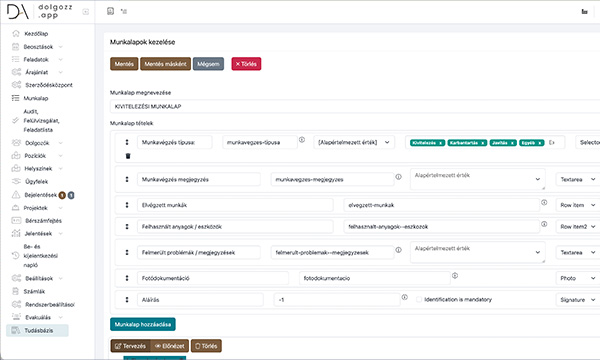Viewport: 600px width, 360px height.
Task: Click drag handle of Fotódokumentáció row
Action: pyautogui.click(x=127, y=278)
